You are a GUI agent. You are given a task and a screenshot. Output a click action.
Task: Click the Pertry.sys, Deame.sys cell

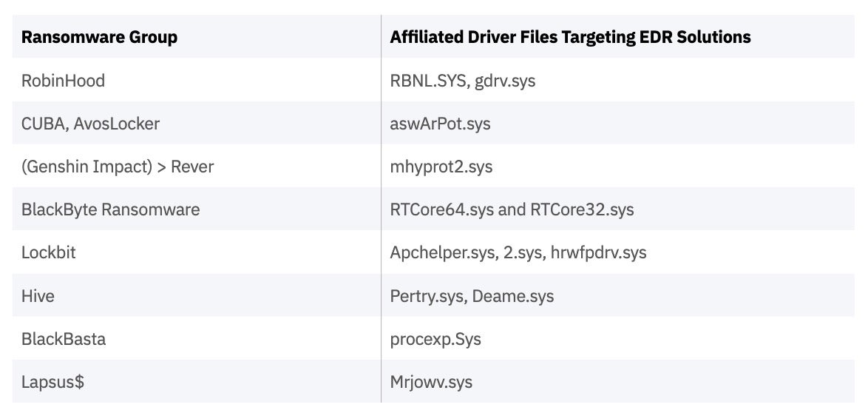(472, 296)
